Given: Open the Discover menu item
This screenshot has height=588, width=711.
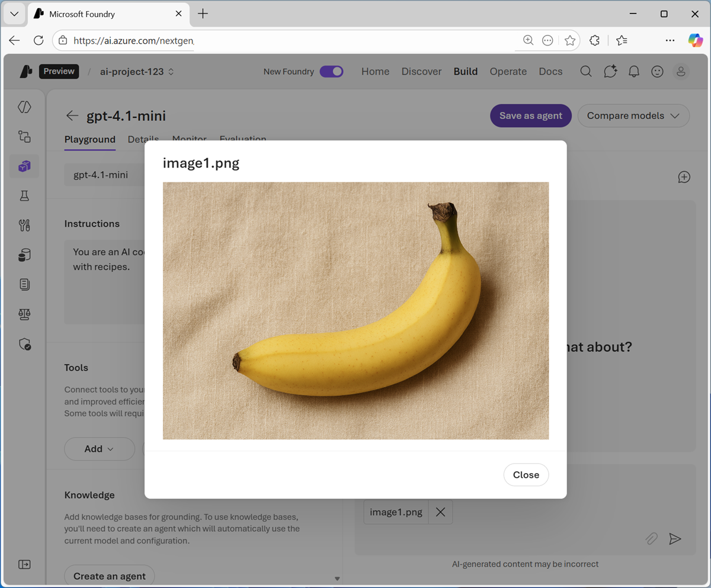Looking at the screenshot, I should pos(421,71).
